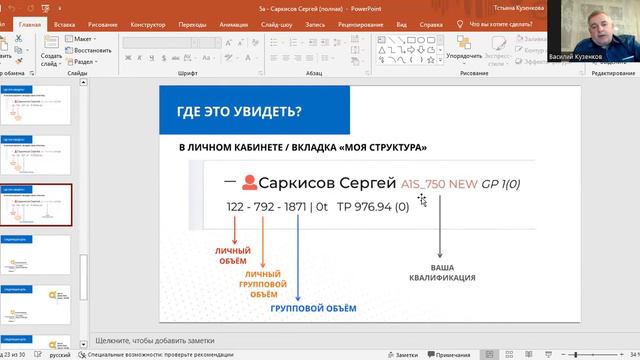Click the zoom out minus button
The width and height of the screenshot is (640, 360).
pos(564,355)
